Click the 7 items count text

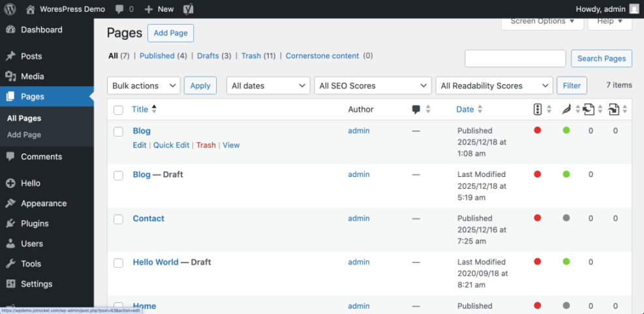(x=619, y=85)
